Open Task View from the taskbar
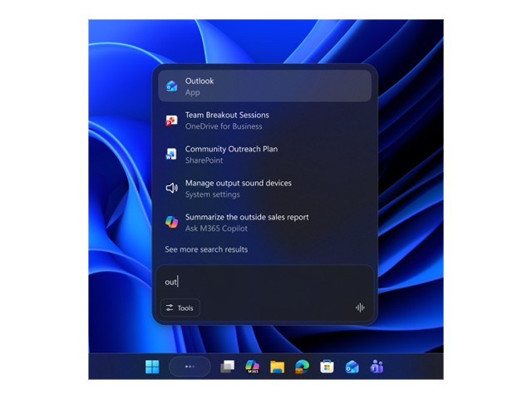Screen dimensions: 532x399 point(227,367)
